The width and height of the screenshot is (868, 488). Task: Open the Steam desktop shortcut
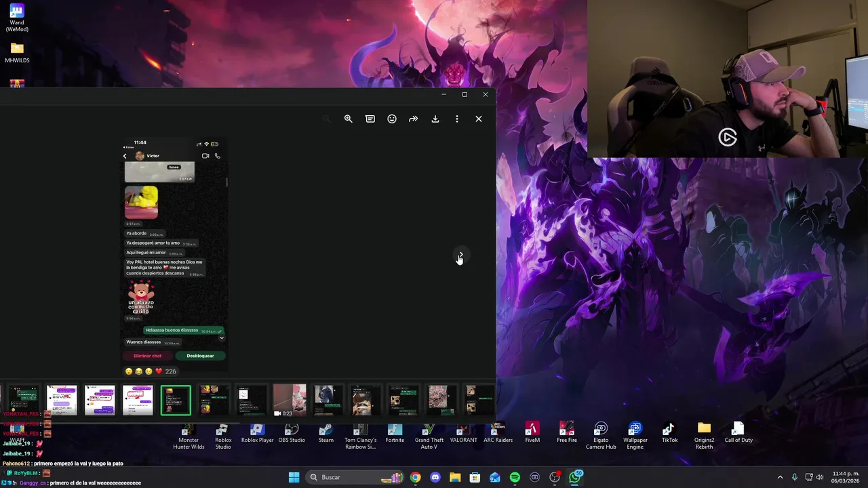click(326, 434)
